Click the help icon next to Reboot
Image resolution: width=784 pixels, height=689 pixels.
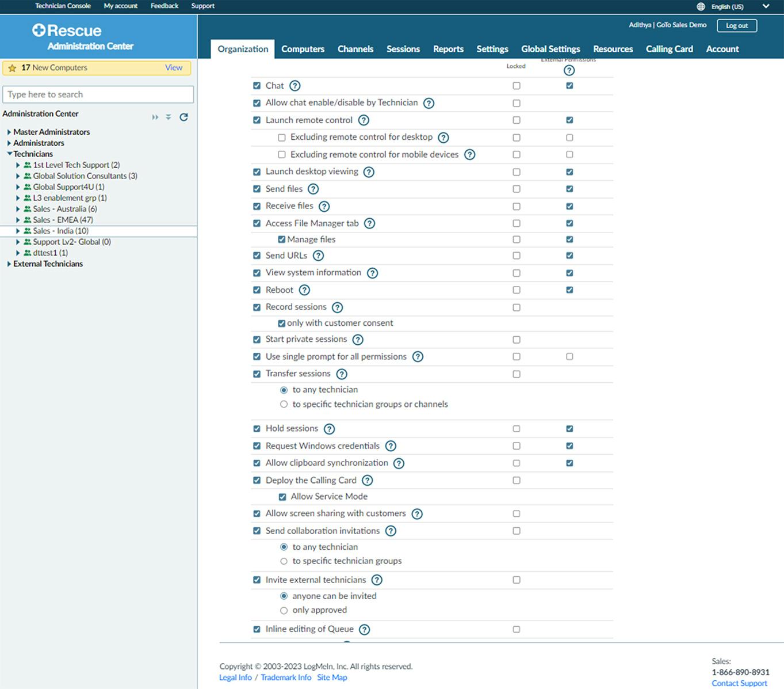pyautogui.click(x=304, y=290)
